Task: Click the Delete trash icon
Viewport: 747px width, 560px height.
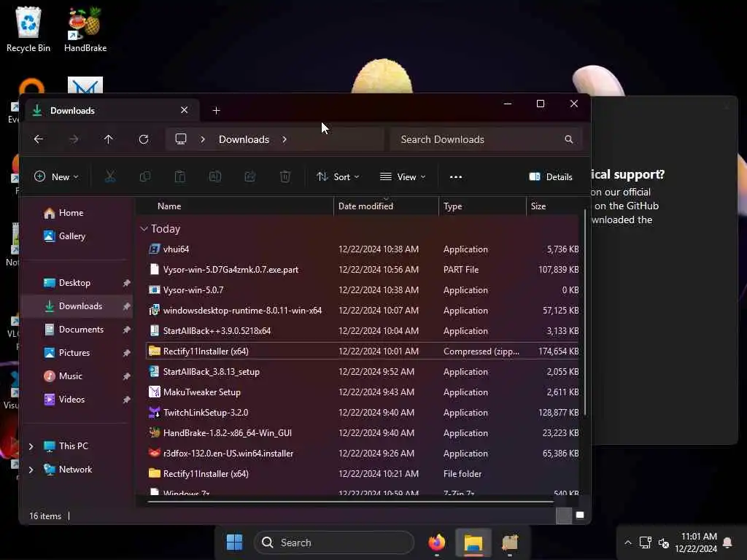Action: (285, 176)
